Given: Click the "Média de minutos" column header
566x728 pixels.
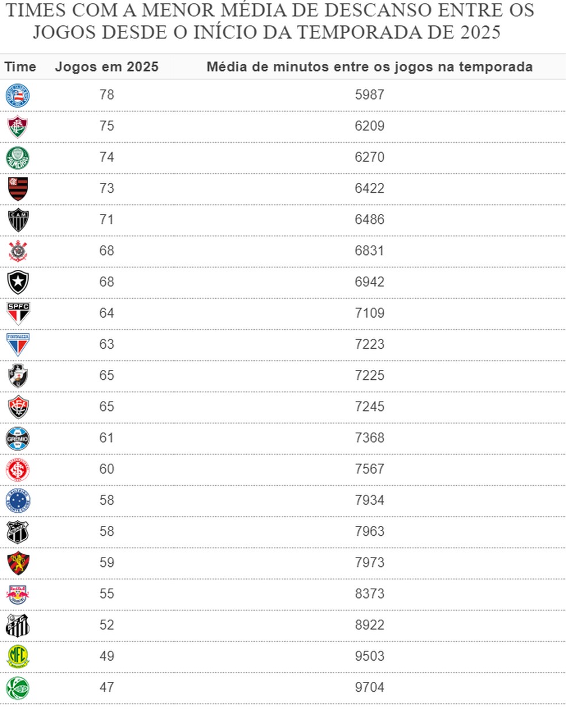Looking at the screenshot, I should 369,67.
